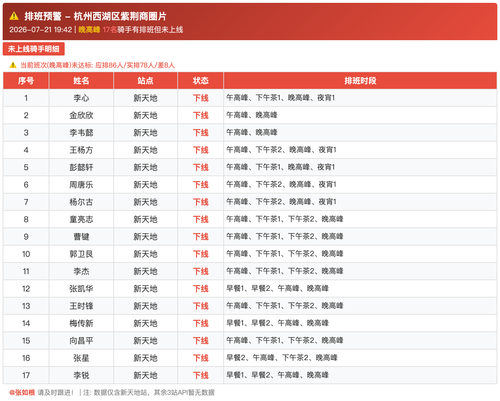This screenshot has width=500, height=401.
Task: Click 新天地 station in 曹键 row
Action: [145, 237]
